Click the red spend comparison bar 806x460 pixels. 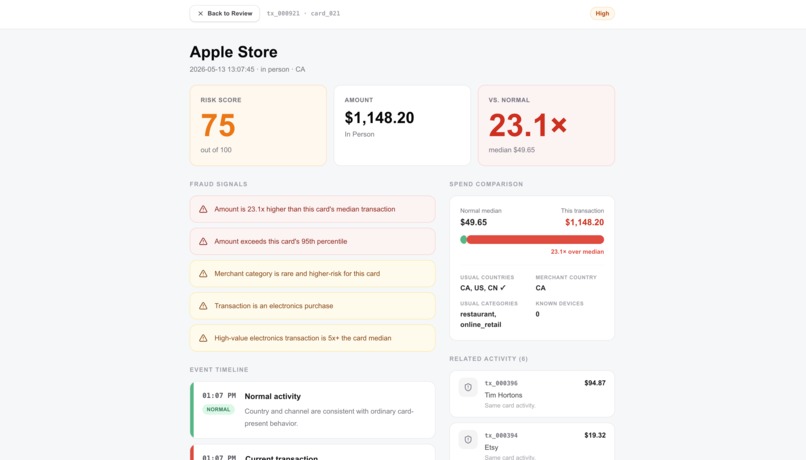(x=536, y=240)
